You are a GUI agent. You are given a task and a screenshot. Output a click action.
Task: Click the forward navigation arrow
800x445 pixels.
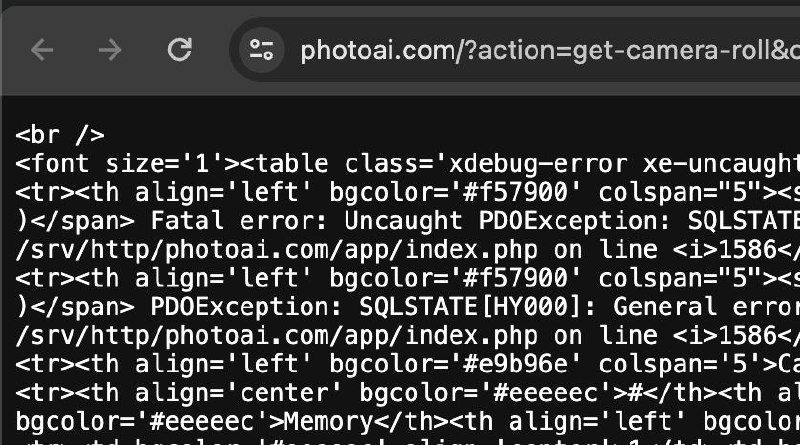tap(110, 50)
